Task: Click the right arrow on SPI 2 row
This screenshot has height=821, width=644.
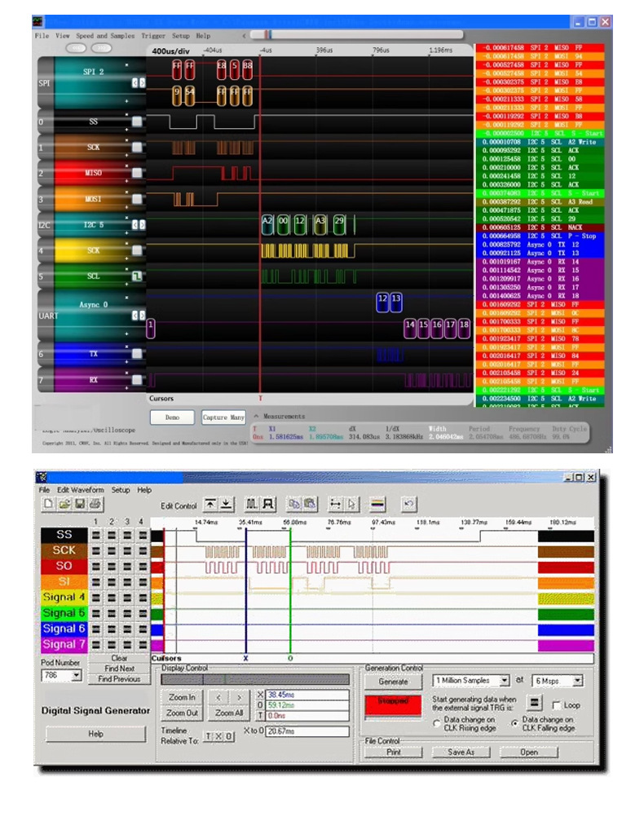Action: 141,82
